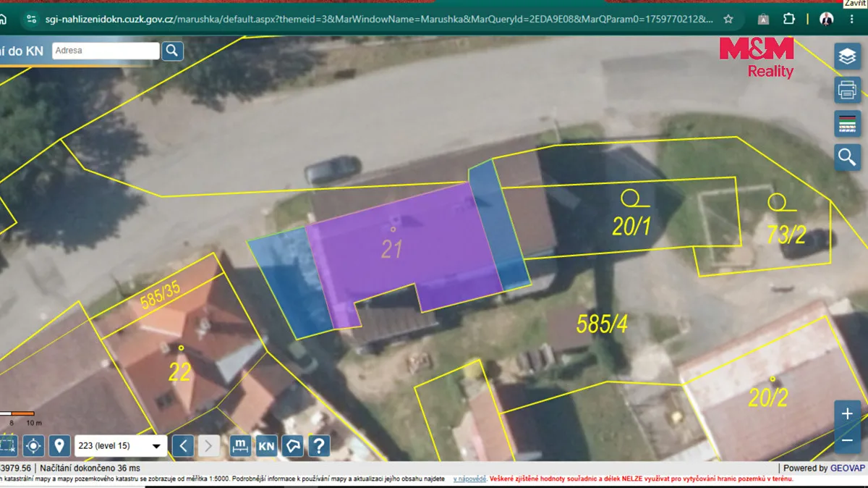The height and width of the screenshot is (488, 868).
Task: Click the address search magnifier button
Action: [x=172, y=51]
